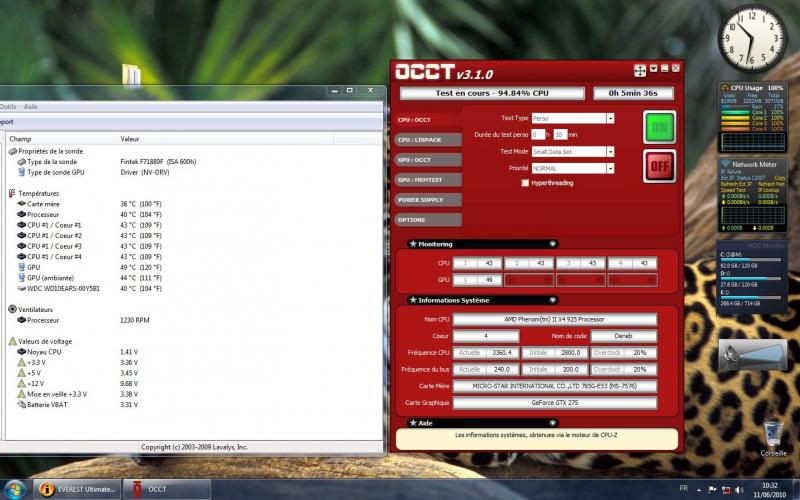Click the AMD Phenom II X4 925 name field
The height and width of the screenshot is (500, 800).
tap(555, 319)
